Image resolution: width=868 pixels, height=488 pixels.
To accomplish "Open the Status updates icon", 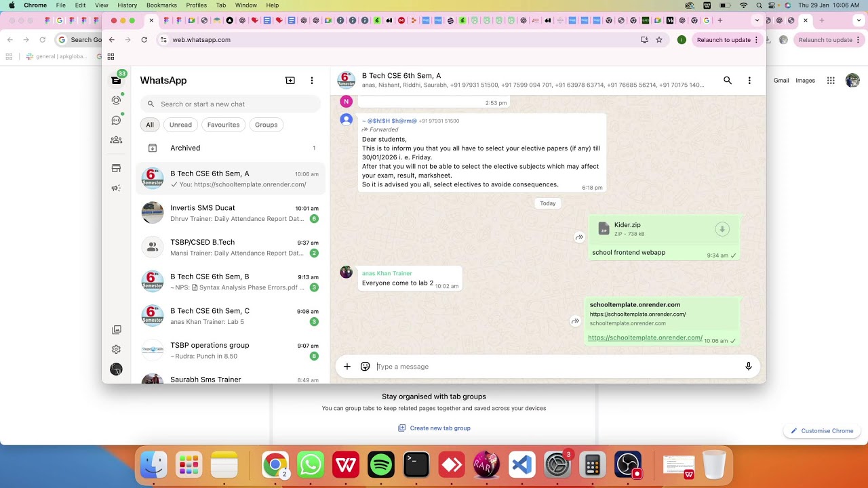I will (116, 100).
